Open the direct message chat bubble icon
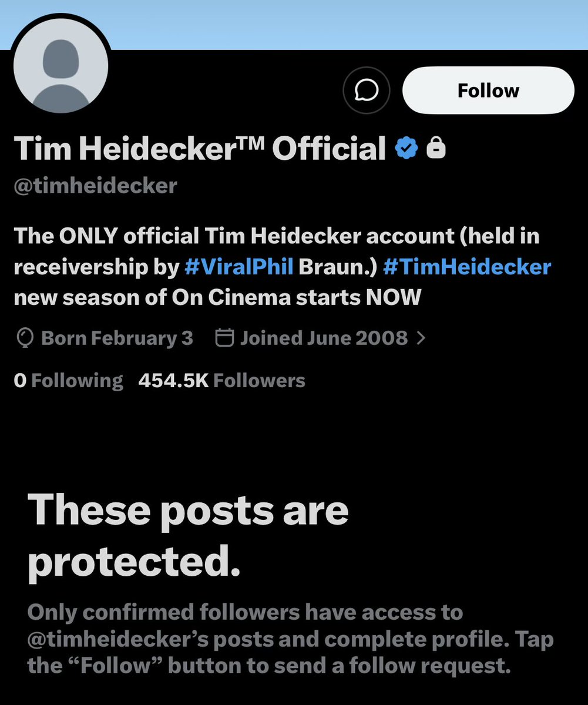The image size is (588, 705). tap(367, 90)
